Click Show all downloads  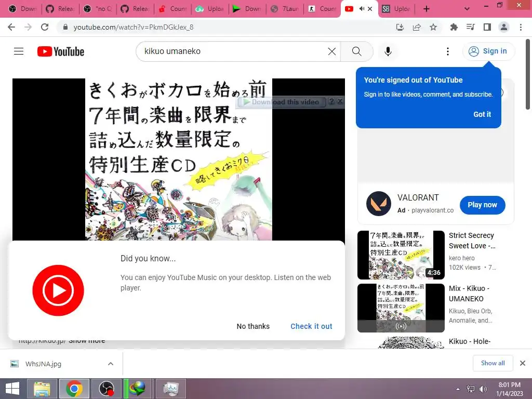click(x=493, y=363)
